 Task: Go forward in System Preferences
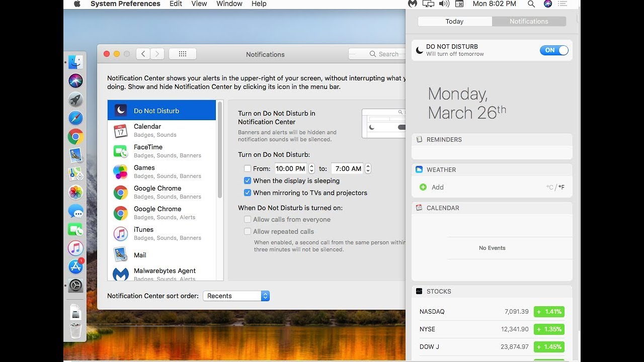coord(157,54)
